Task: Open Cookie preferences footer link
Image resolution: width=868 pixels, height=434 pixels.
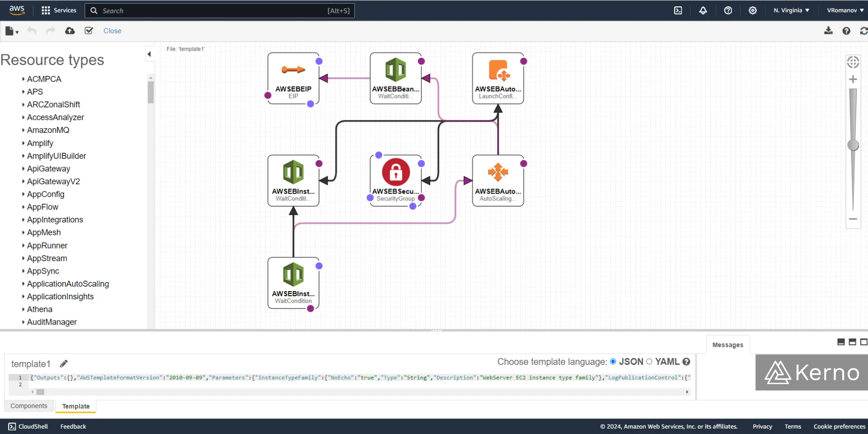Action: pos(840,426)
